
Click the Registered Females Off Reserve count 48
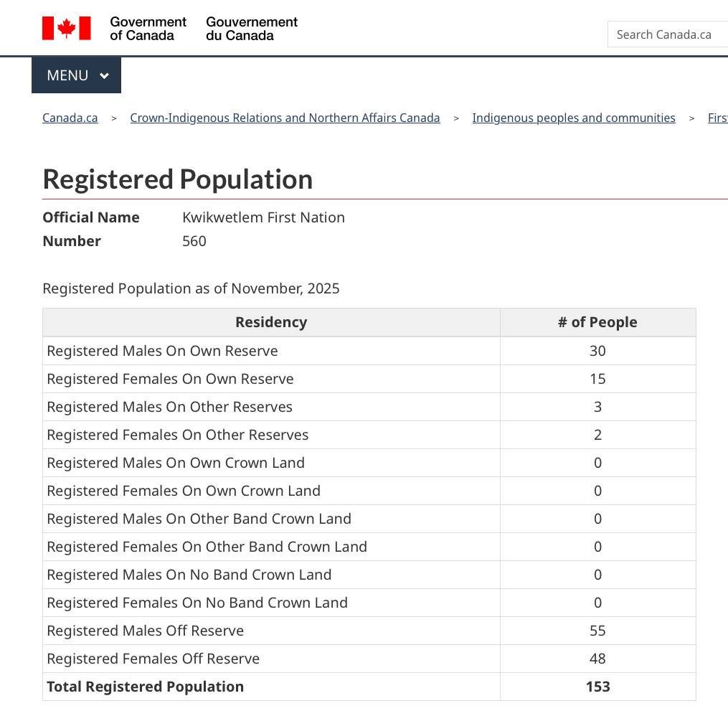597,659
